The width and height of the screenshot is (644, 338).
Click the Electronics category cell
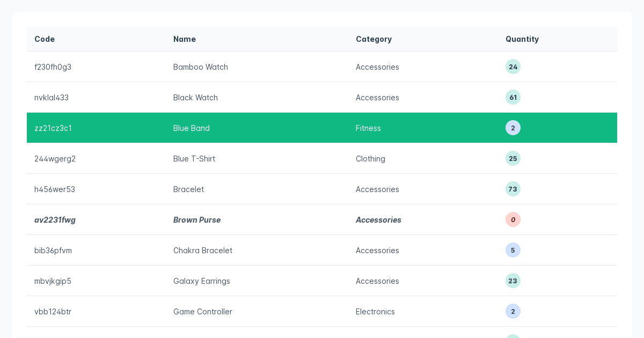click(375, 312)
